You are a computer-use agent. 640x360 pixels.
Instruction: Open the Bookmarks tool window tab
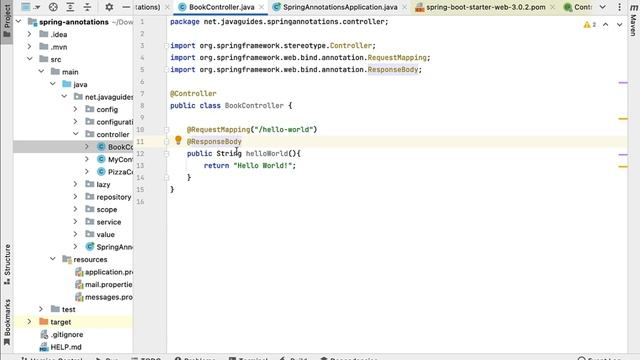[x=7, y=322]
